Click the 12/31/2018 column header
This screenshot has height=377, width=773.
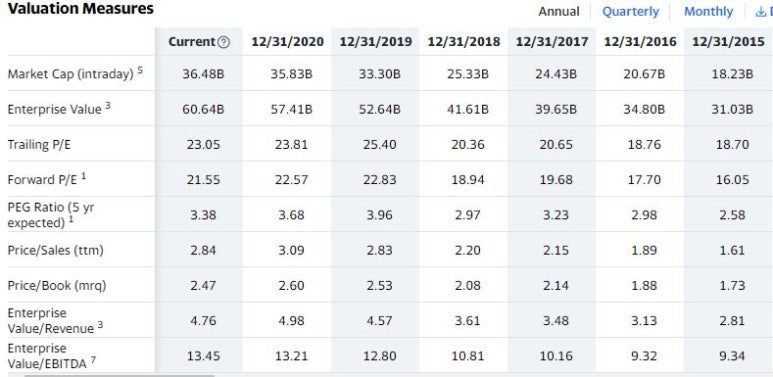[463, 42]
